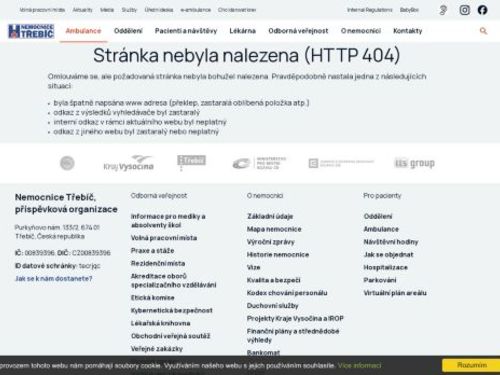Open footer Volná pracovní místa link
The height and width of the screenshot is (375, 500).
[164, 238]
